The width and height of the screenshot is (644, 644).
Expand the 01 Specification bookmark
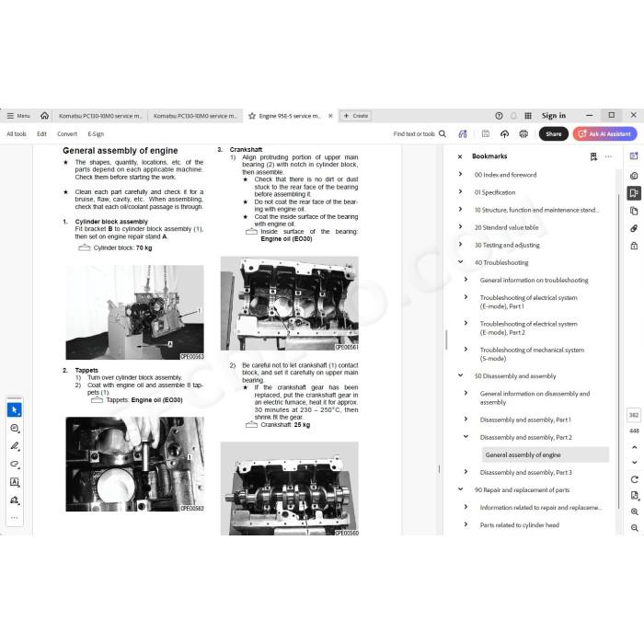(460, 191)
